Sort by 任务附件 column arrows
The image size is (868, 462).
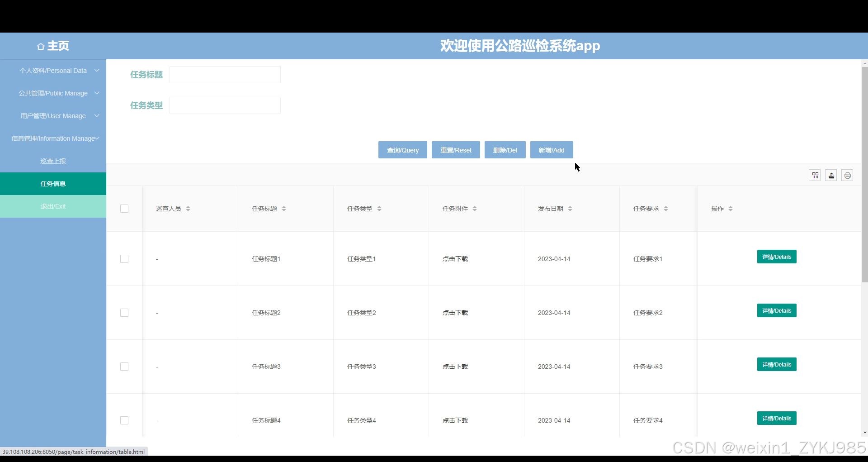point(475,209)
